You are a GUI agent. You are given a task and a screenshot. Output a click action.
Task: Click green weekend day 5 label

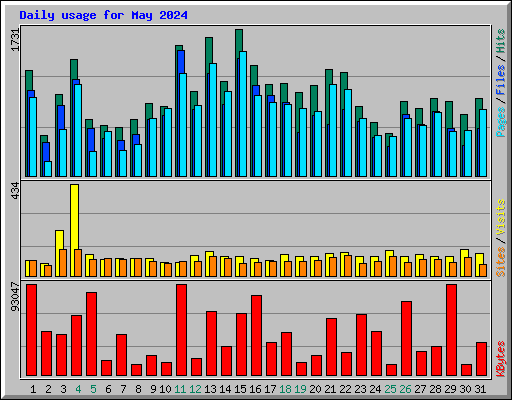point(93,389)
